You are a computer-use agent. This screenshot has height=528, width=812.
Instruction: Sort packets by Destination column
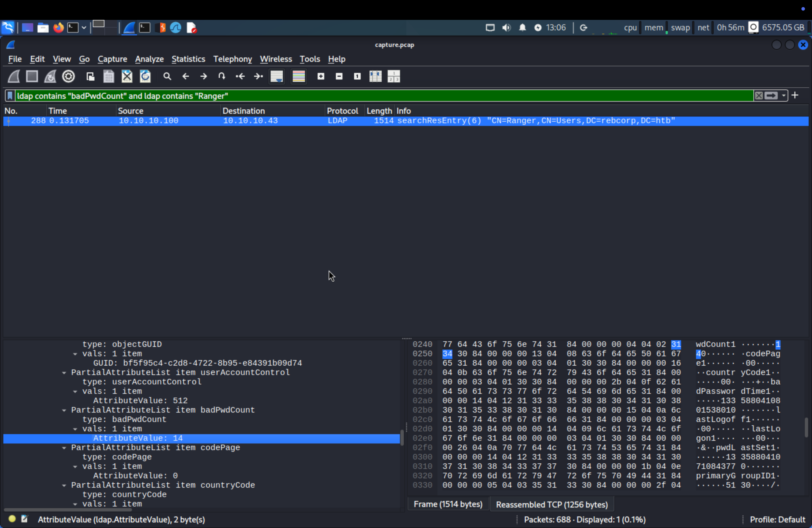pyautogui.click(x=273, y=111)
